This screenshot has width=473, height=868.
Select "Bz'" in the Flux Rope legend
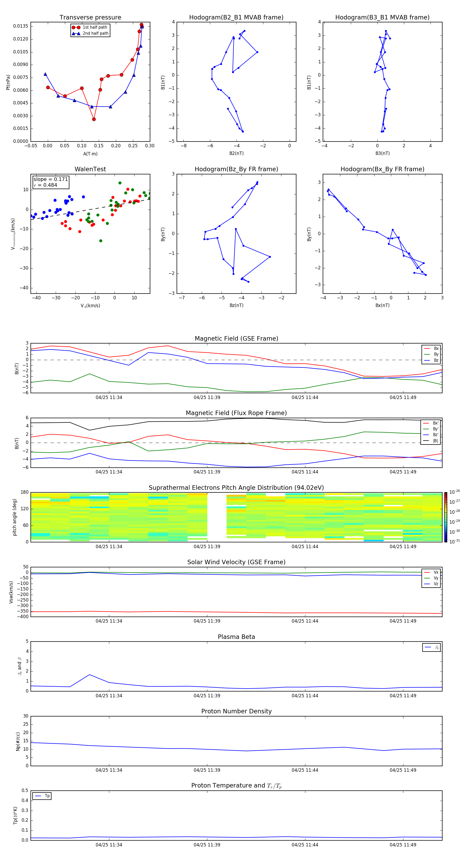coord(431,435)
